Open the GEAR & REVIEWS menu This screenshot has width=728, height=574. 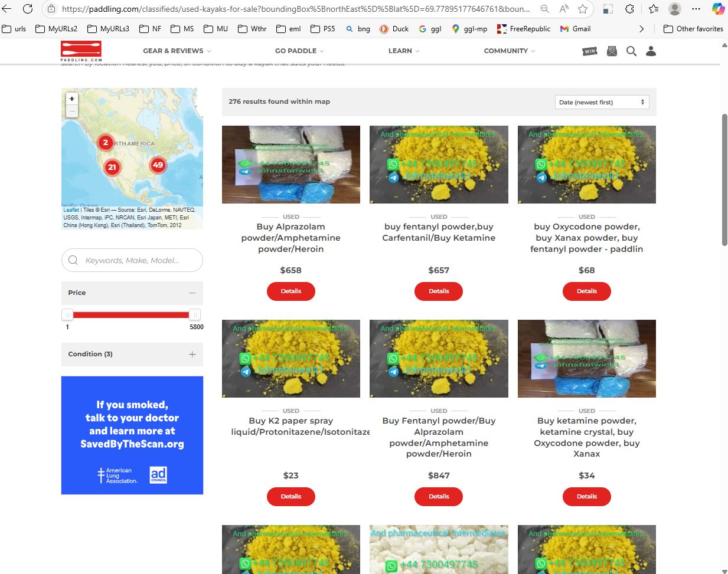click(x=177, y=51)
